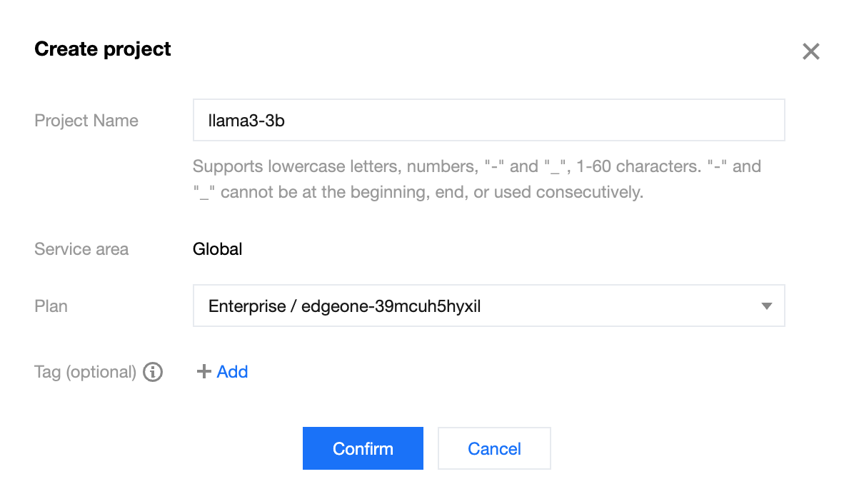Click the plan named edgeone-39mcuh5hyxil
This screenshot has width=854, height=504.
pyautogui.click(x=344, y=306)
